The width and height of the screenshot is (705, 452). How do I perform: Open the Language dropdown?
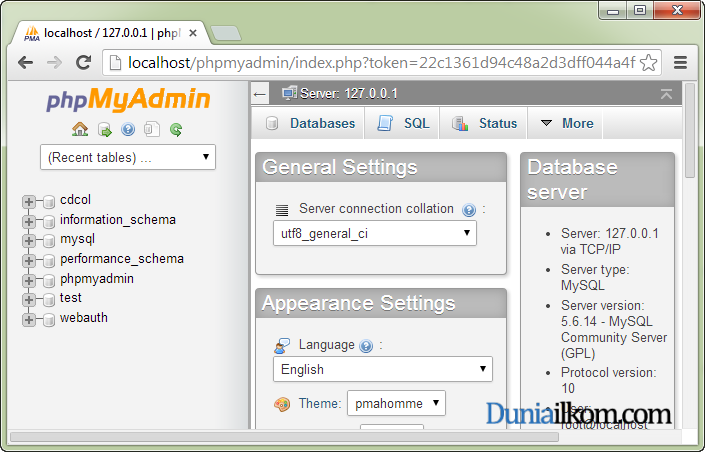click(x=383, y=369)
